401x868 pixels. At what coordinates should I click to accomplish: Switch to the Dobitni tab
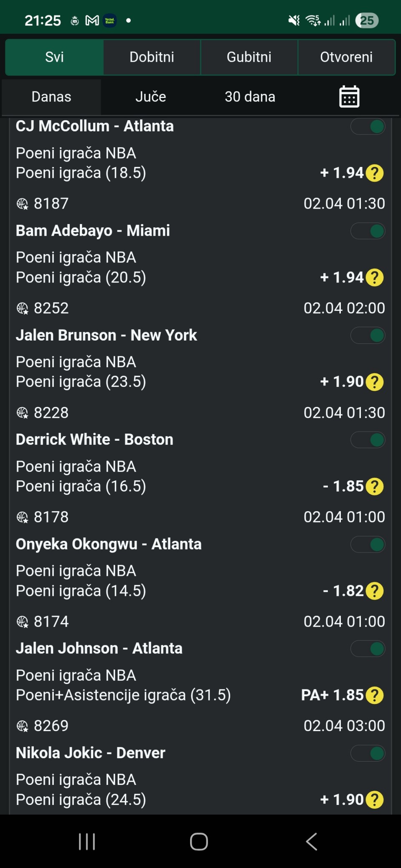(152, 57)
